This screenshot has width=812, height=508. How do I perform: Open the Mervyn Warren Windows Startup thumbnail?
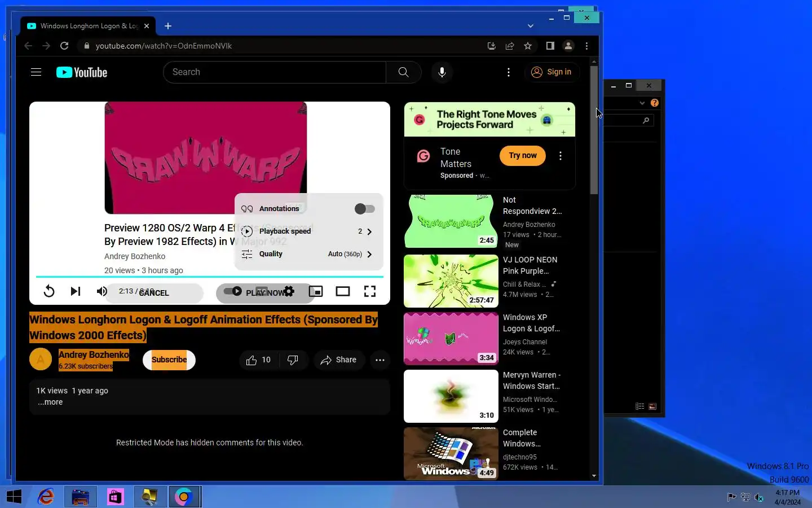[451, 396]
